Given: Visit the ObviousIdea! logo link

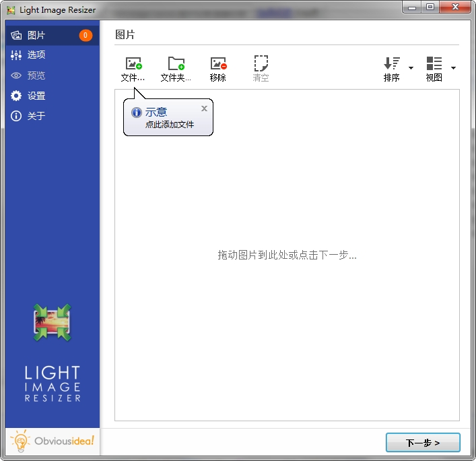Looking at the screenshot, I should click(53, 442).
